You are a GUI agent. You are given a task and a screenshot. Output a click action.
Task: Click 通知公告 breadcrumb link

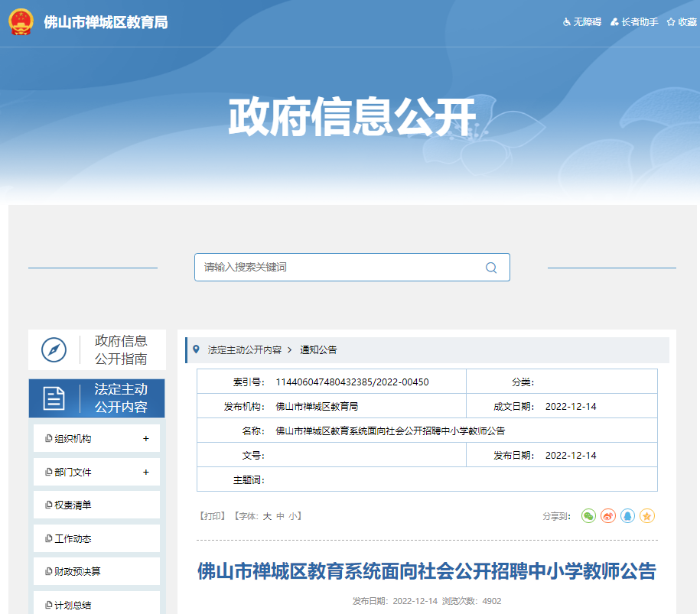(318, 350)
